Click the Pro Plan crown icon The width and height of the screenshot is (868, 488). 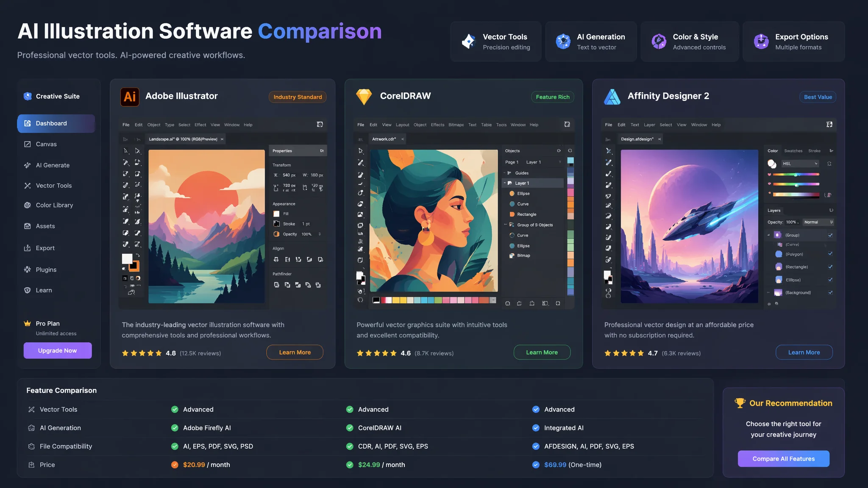[28, 324]
